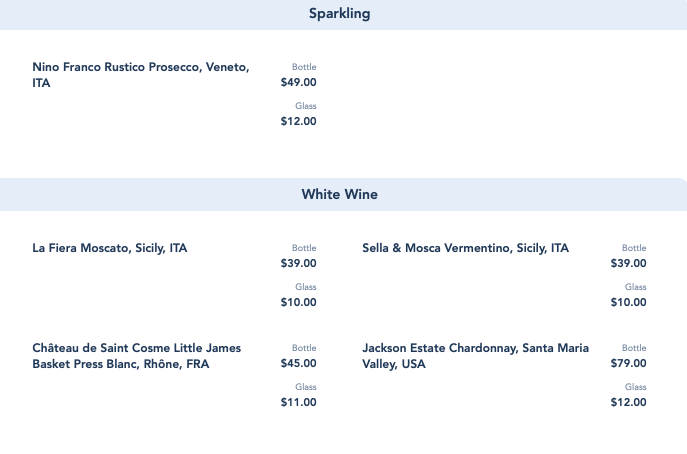
Task: Open the La Fiera Moscato item
Action: [x=110, y=248]
